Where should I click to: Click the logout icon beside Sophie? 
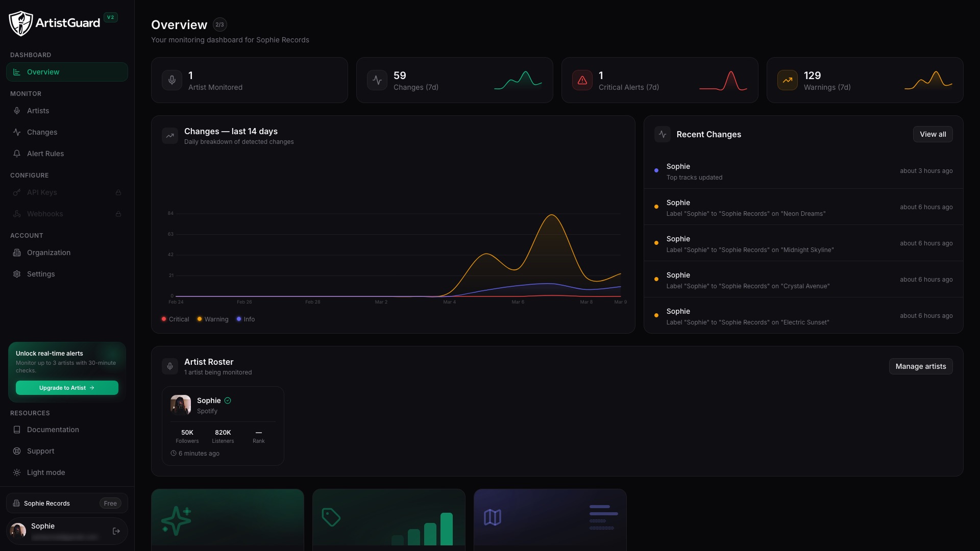click(x=116, y=531)
